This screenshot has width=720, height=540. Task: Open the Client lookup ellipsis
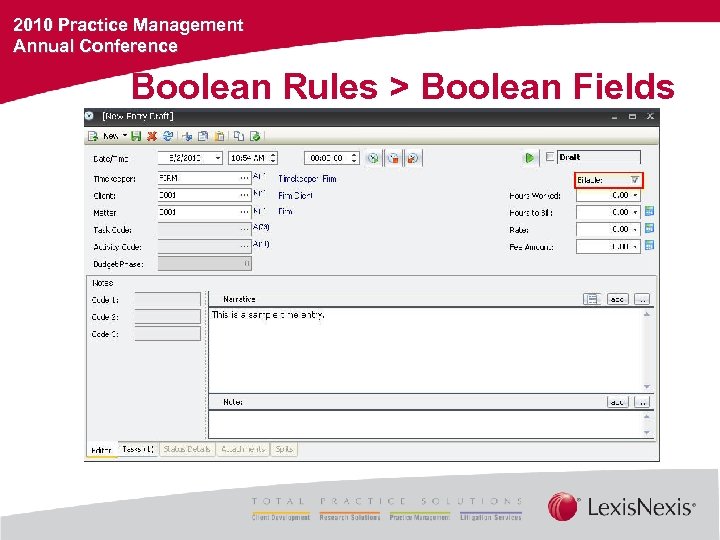(x=245, y=195)
